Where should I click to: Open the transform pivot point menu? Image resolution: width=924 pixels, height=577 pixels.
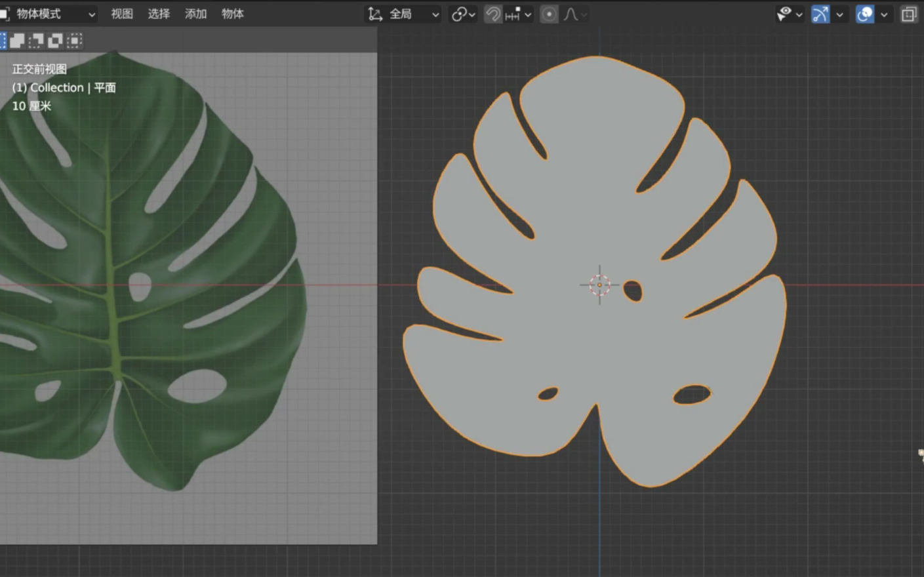[463, 14]
